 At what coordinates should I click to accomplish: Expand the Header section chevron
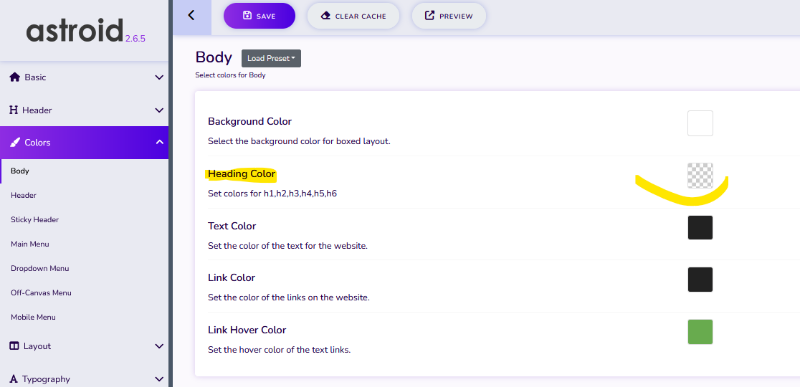tap(159, 110)
